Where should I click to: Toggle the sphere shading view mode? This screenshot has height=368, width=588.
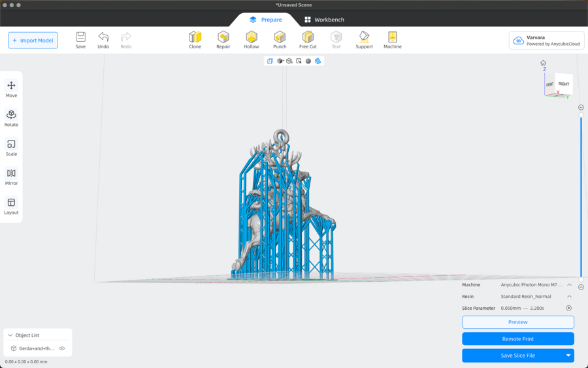pyautogui.click(x=308, y=61)
